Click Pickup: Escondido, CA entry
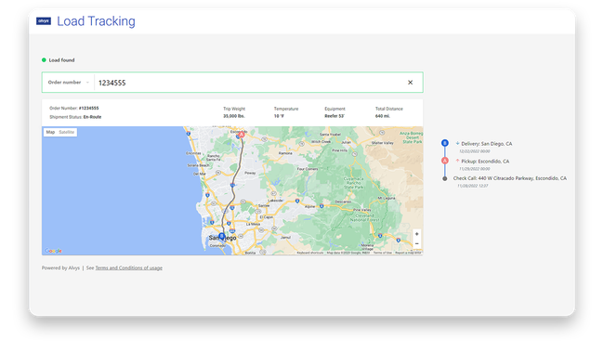 (485, 162)
